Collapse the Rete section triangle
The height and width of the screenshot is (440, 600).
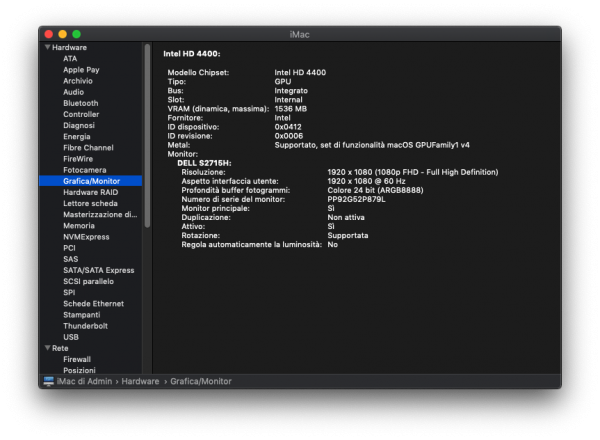[x=46, y=348]
